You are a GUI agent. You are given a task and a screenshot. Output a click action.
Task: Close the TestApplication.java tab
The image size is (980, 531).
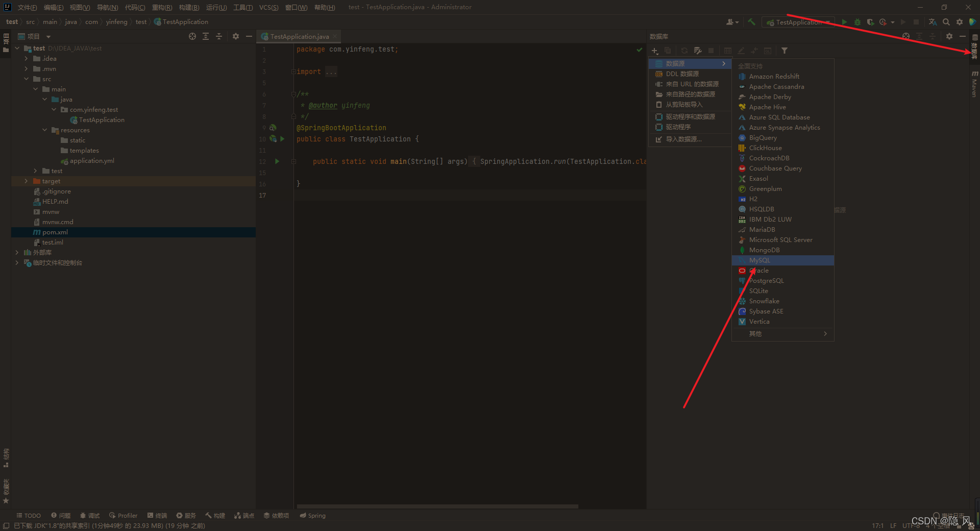pyautogui.click(x=335, y=36)
